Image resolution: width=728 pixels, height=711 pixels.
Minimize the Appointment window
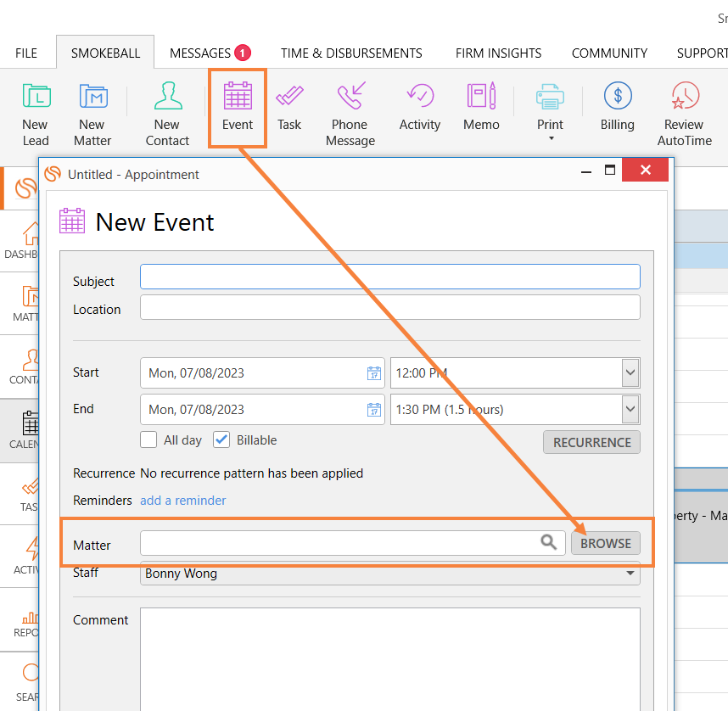[586, 171]
